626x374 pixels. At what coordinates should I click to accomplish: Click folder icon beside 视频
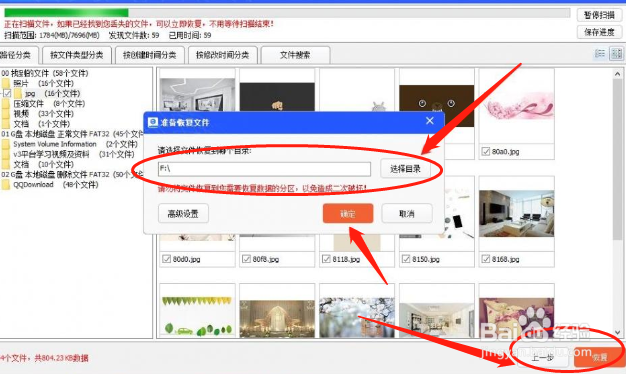pyautogui.click(x=6, y=114)
